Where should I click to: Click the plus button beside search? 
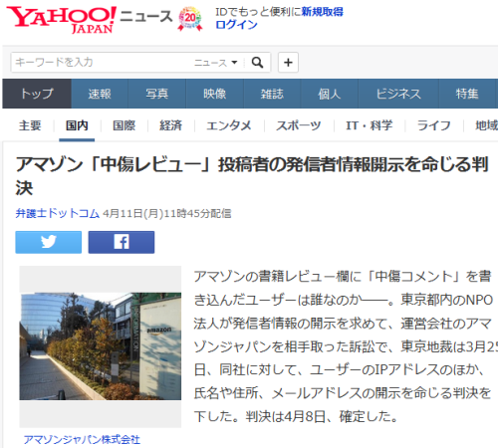(x=288, y=62)
